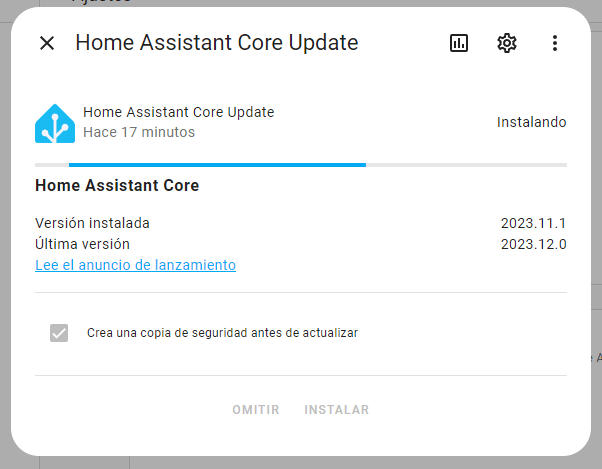Click the 'Crea una copia de seguridad' label
Viewport: 602px width, 469px height.
tap(222, 333)
